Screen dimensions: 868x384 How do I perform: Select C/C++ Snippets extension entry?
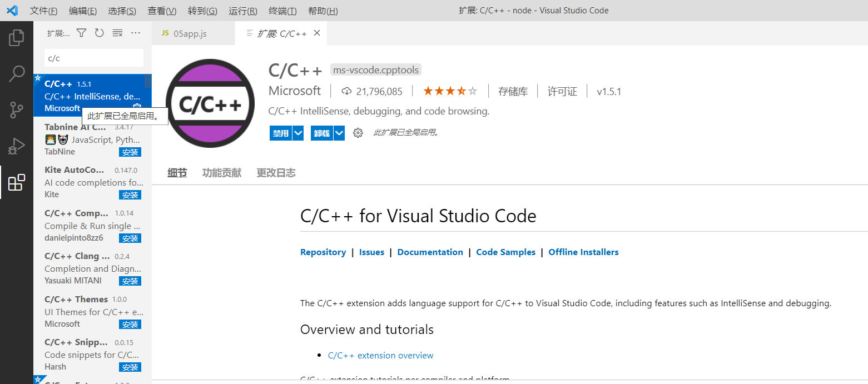pos(92,354)
